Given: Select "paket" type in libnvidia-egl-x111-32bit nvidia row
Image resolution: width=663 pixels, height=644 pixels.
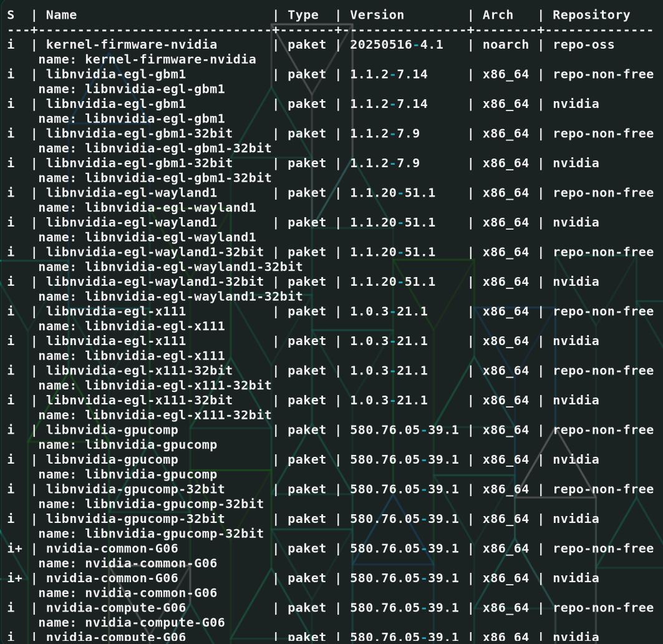Looking at the screenshot, I should click(x=307, y=400).
